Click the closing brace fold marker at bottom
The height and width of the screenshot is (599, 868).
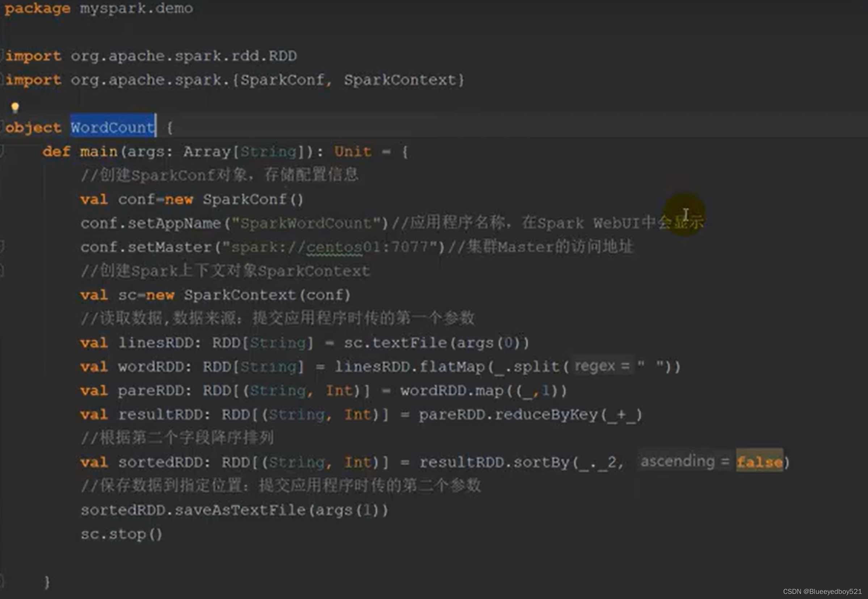pos(2,580)
